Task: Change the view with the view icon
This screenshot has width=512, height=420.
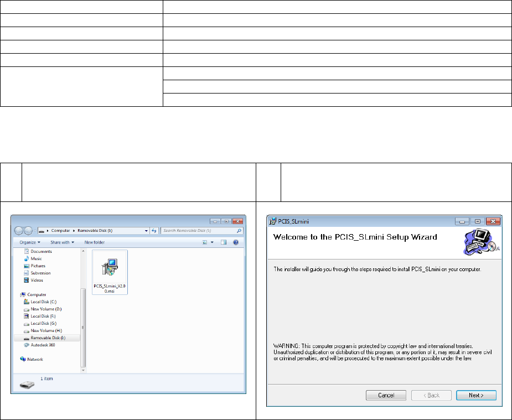Action: tap(205, 242)
